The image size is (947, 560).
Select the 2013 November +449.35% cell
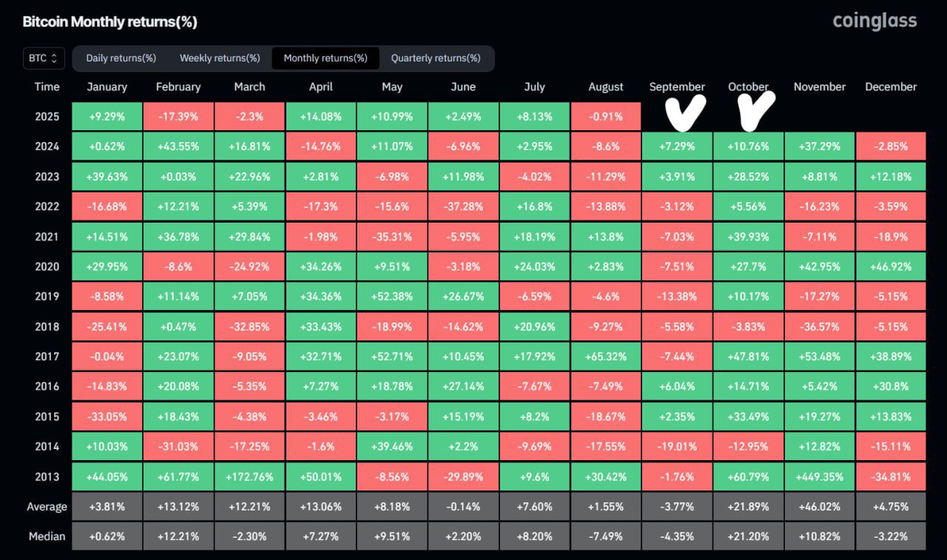[819, 476]
